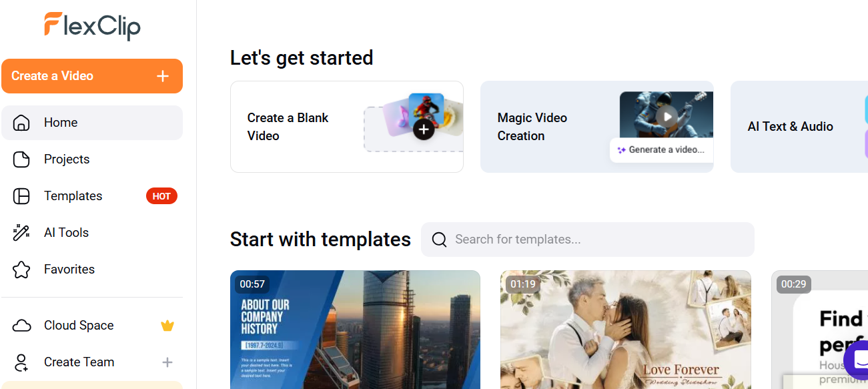Screen dimensions: 868x389
Task: Click the Create Team person icon
Action: [22, 362]
